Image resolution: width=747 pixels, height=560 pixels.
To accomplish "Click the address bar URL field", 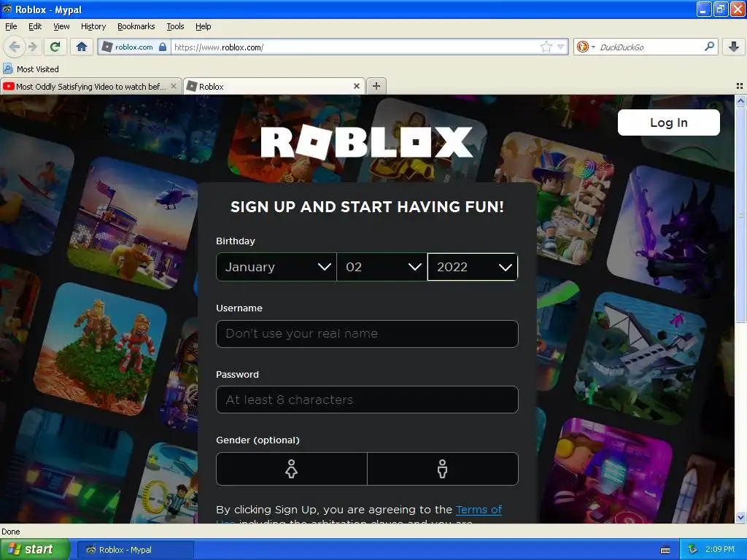I will [355, 47].
